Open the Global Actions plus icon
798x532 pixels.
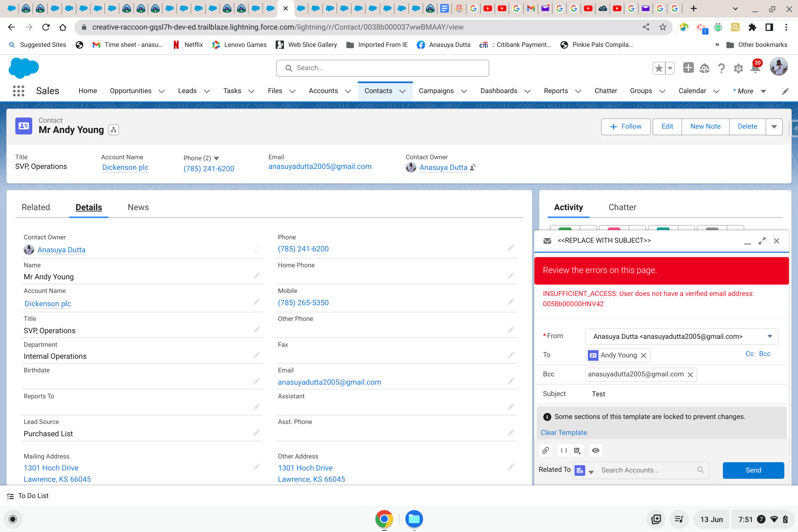[x=688, y=68]
